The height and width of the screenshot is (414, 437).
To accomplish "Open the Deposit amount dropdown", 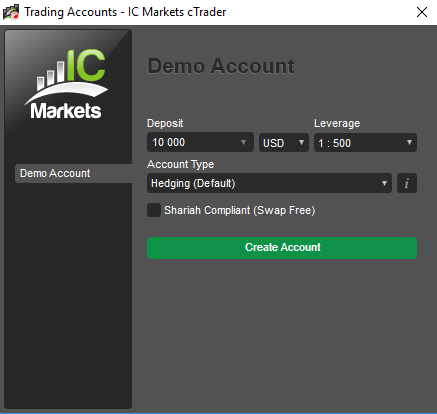I will tap(200, 142).
